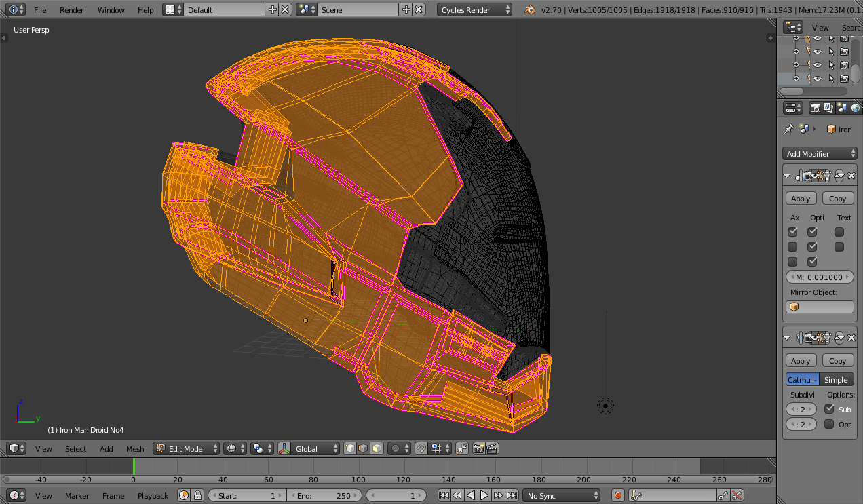The height and width of the screenshot is (504, 863).
Task: Toggle the 3D manipulator axes icon
Action: pos(284,448)
